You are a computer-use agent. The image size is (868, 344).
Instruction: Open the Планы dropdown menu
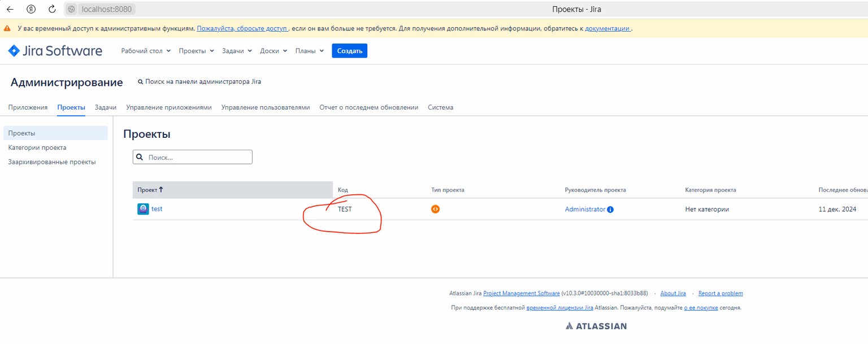point(309,51)
